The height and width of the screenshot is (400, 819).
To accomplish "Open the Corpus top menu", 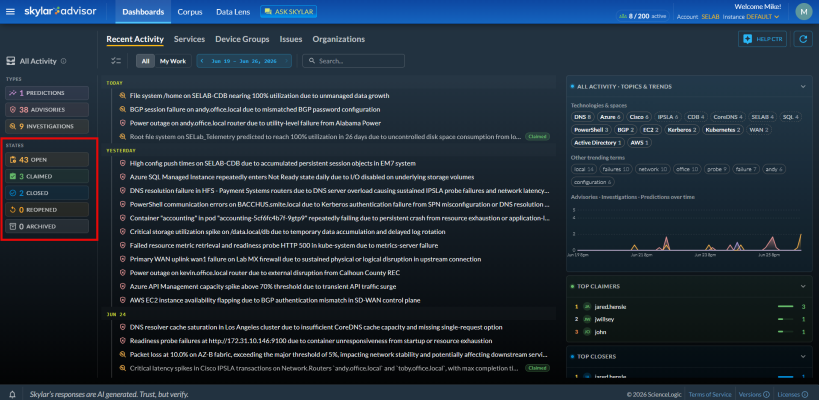I will click(x=190, y=12).
